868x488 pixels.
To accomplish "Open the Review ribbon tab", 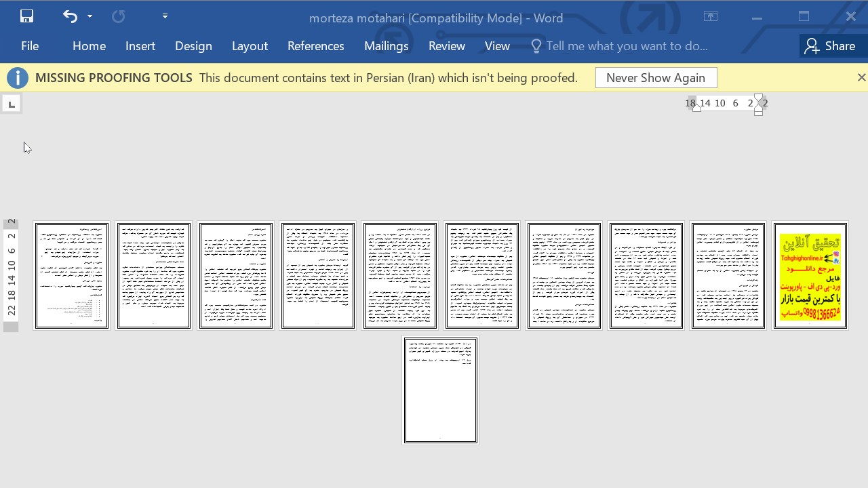I will pyautogui.click(x=446, y=46).
